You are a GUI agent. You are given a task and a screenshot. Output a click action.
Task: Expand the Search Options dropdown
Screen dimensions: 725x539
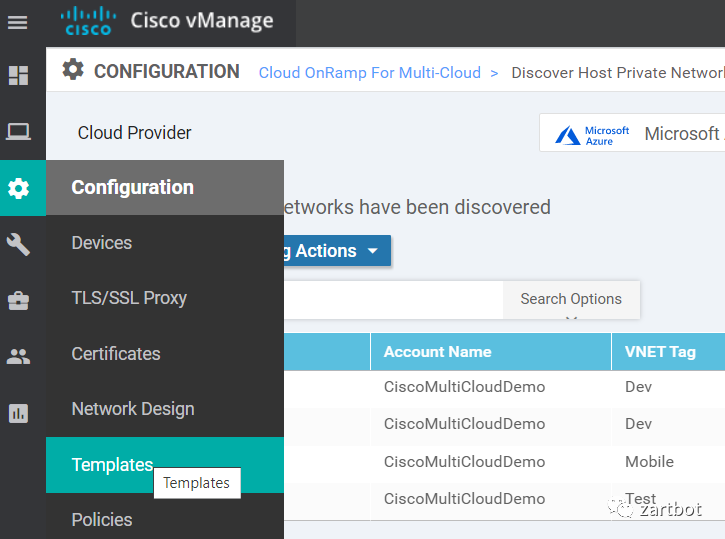pos(571,299)
